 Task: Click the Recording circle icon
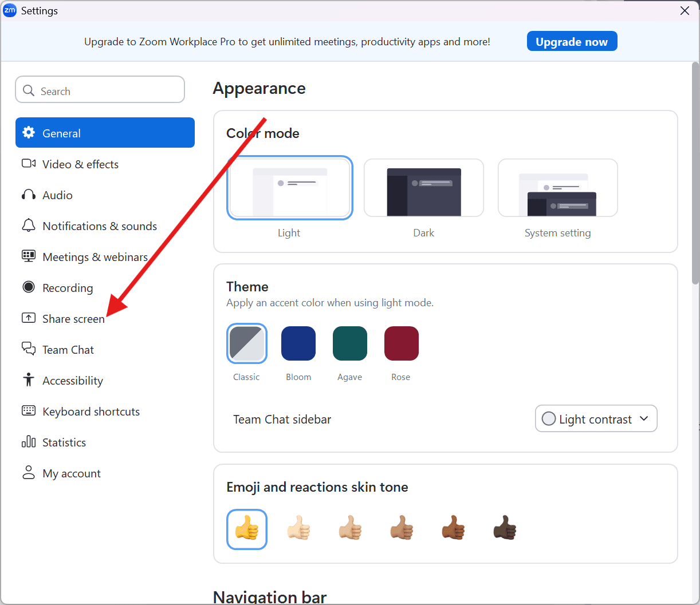pyautogui.click(x=29, y=287)
